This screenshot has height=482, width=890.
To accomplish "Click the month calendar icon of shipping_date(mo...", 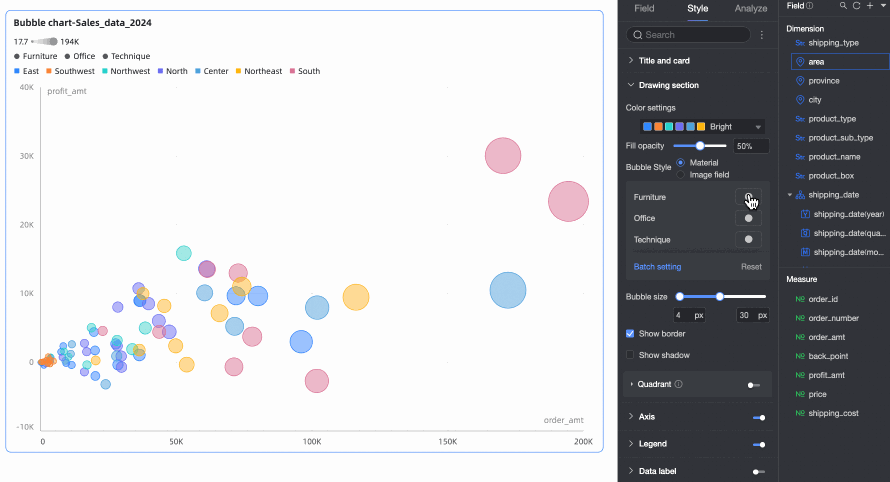I will tap(805, 252).
